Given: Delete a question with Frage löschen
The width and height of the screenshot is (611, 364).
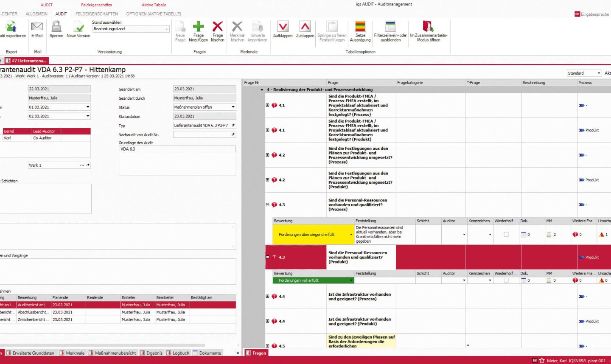Looking at the screenshot, I should click(218, 30).
